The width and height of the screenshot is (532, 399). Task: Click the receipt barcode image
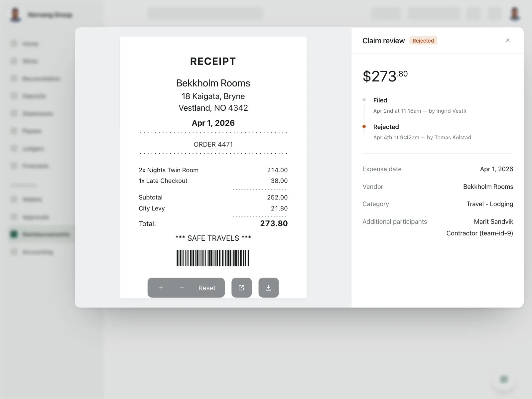pyautogui.click(x=212, y=258)
